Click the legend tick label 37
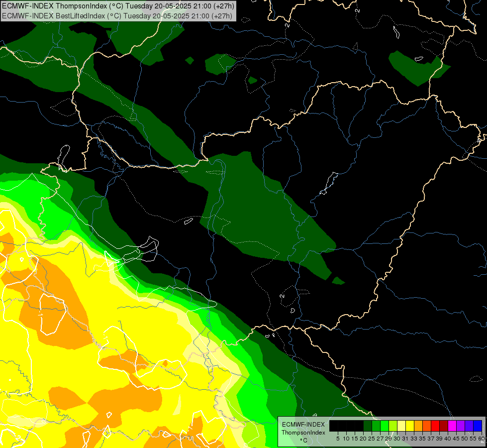Viewport: 487px width, 448px height. 431,439
